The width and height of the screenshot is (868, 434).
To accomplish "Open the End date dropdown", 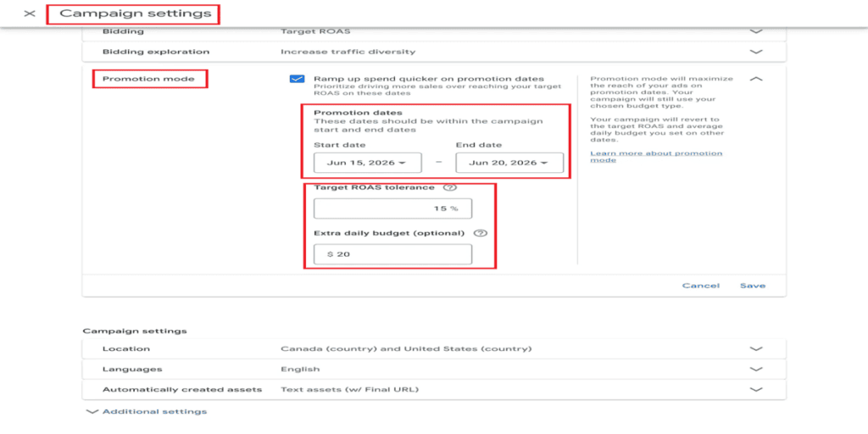I will [509, 163].
